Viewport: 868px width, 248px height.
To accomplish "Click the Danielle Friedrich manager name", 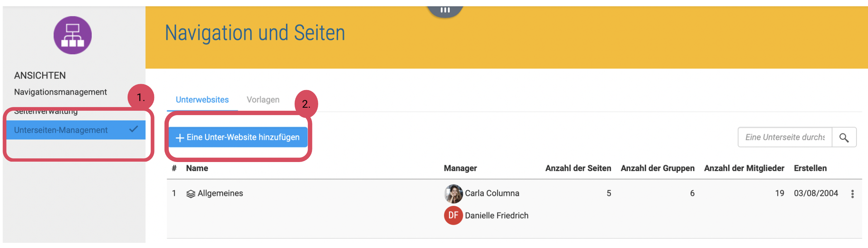I will point(496,216).
